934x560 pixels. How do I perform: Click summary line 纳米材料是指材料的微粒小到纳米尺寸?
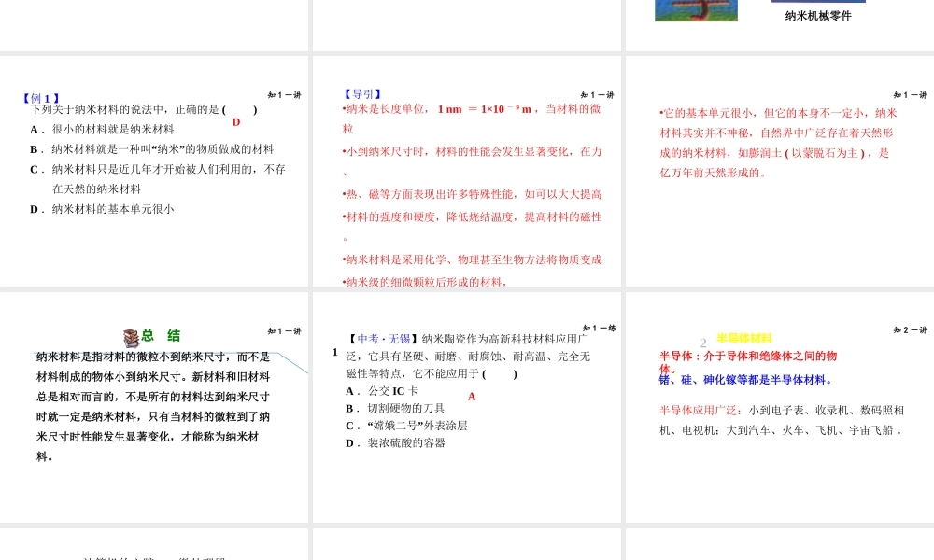[x=153, y=357]
